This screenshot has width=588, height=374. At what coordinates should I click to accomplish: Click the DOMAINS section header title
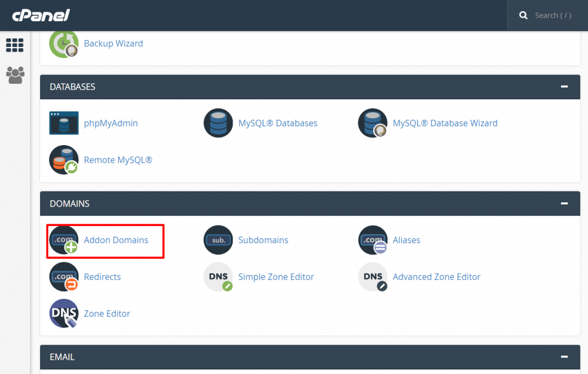(69, 204)
